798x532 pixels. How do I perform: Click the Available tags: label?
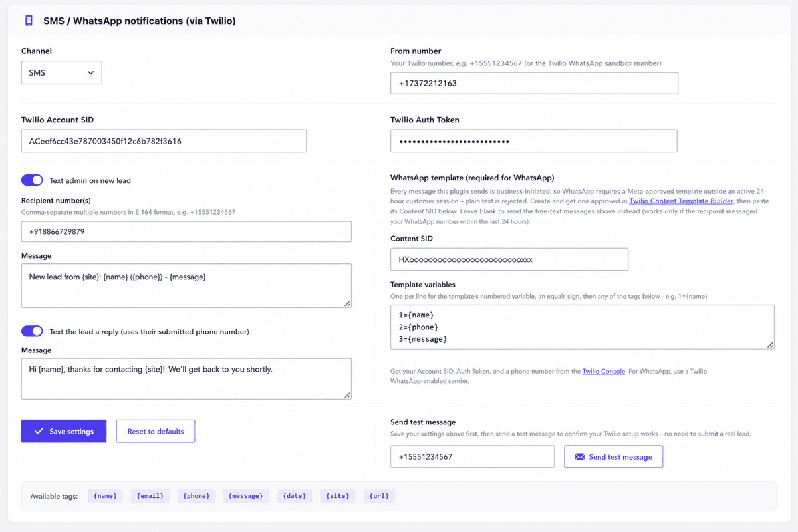[54, 496]
